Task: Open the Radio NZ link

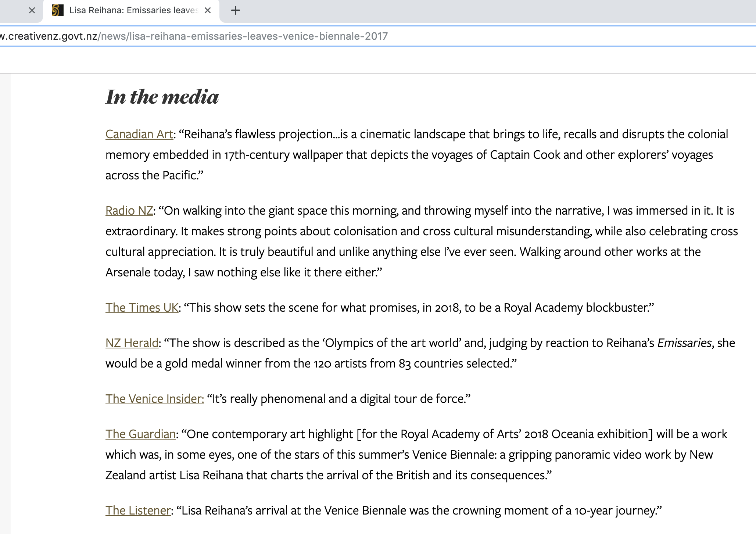Action: (129, 211)
